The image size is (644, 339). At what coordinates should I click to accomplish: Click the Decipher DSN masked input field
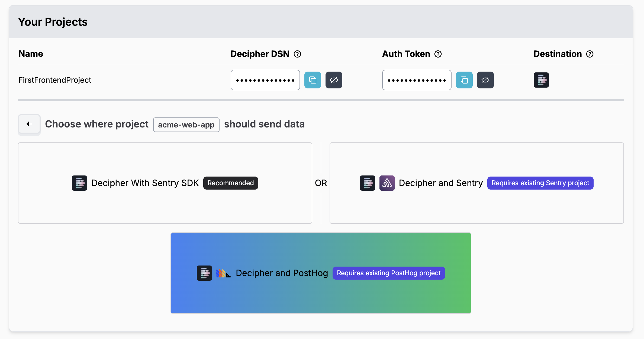click(265, 80)
